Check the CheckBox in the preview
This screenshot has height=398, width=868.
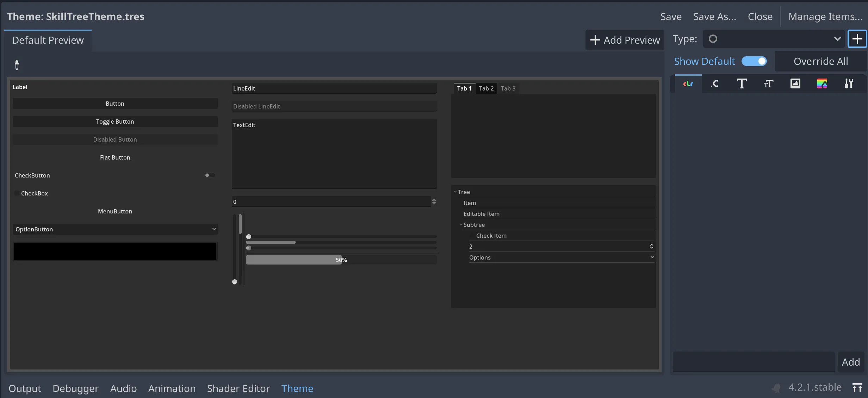(x=17, y=193)
